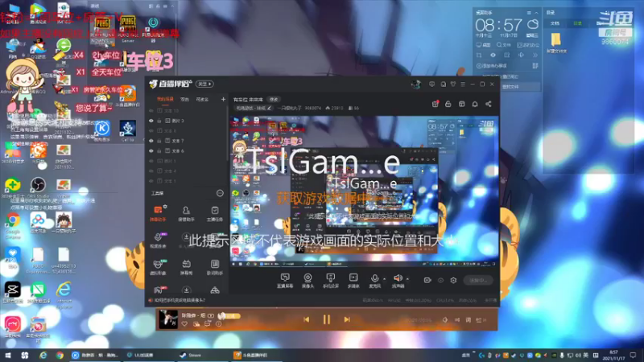Pause the music player
The height and width of the screenshot is (362, 644).
coord(327,319)
